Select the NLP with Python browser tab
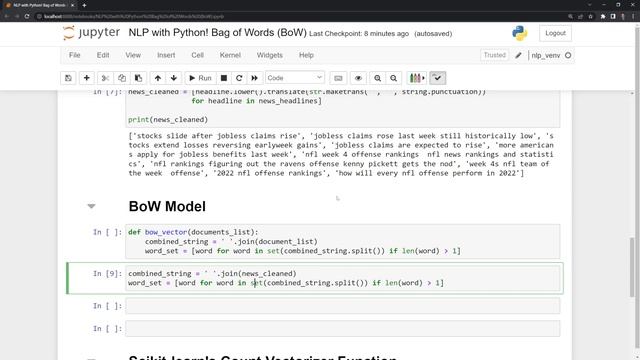Image resolution: width=640 pixels, height=360 pixels. coord(39,5)
